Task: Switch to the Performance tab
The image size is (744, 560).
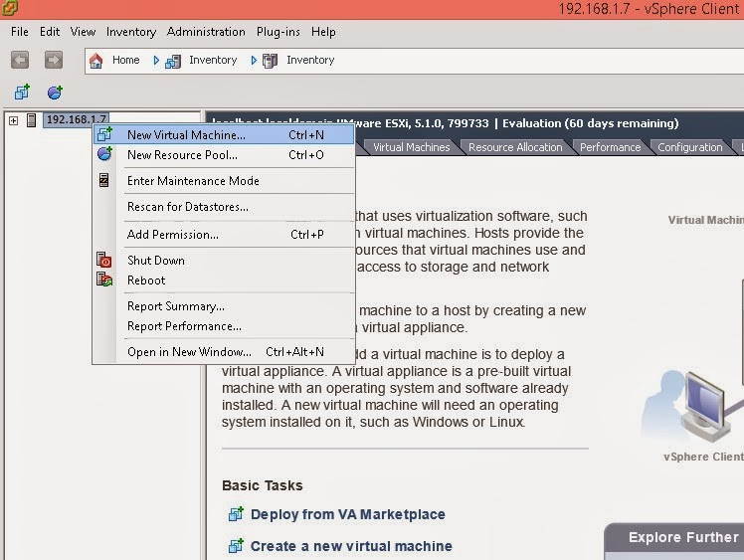Action: click(x=610, y=147)
